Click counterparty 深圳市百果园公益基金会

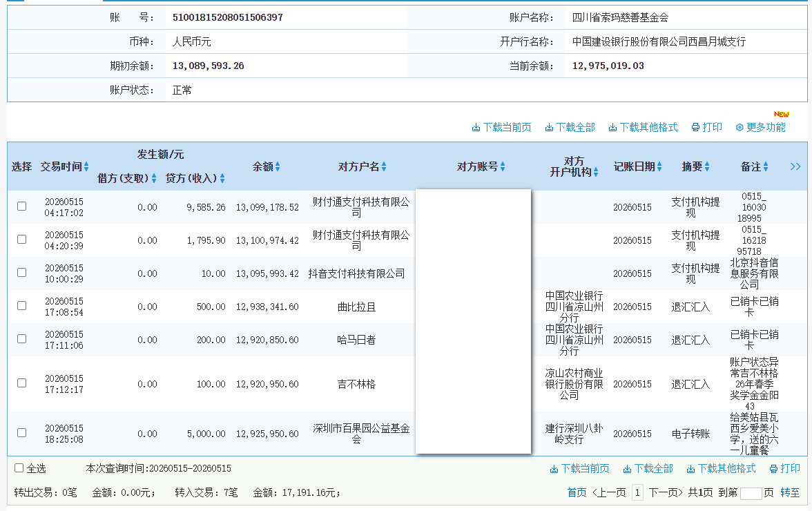(361, 434)
